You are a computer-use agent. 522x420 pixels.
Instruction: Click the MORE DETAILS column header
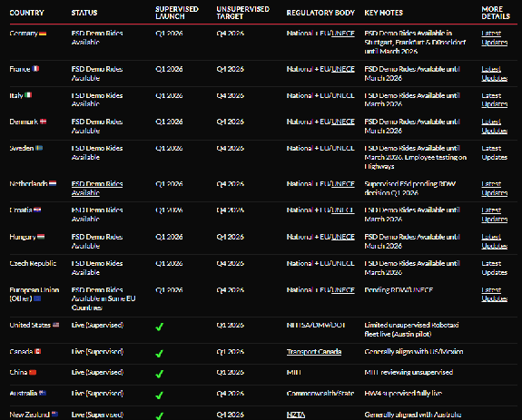coord(496,13)
